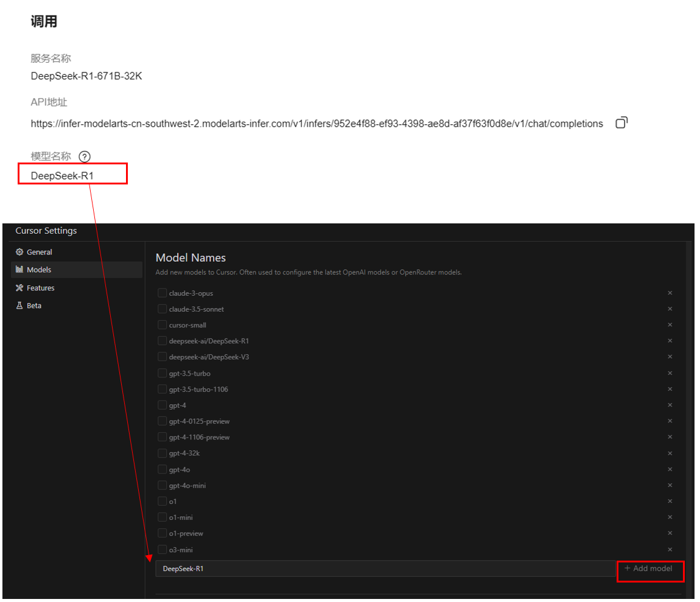Screen dimensions: 700x602
Task: Delete gpt-3.5-turbo-1106 with its X icon
Action: click(x=670, y=389)
